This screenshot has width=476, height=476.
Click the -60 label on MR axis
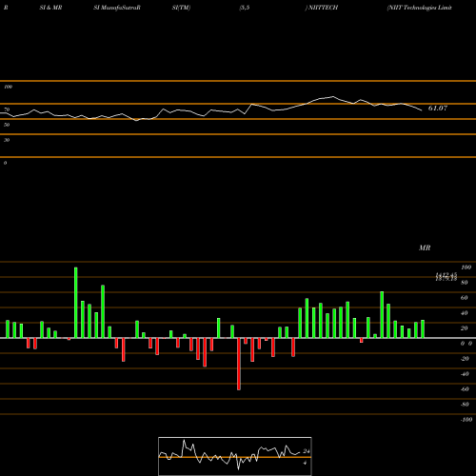point(465,389)
